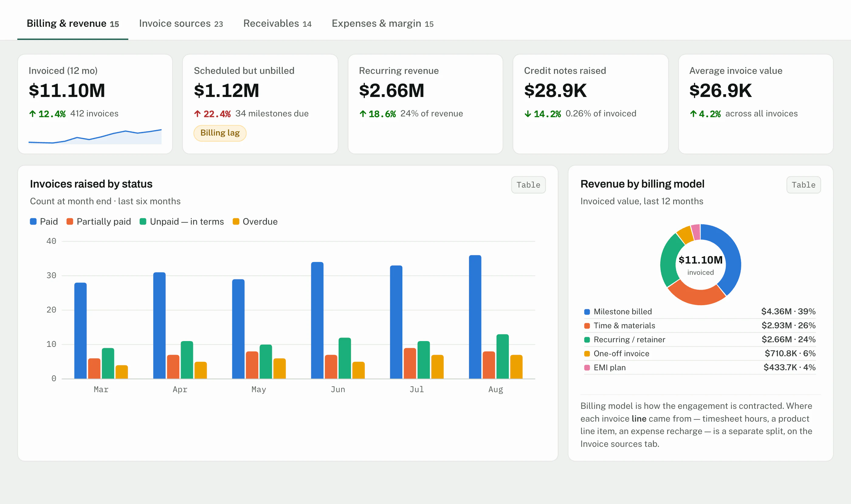Click the Jul Paid bar
The width and height of the screenshot is (851, 504).
point(396,322)
